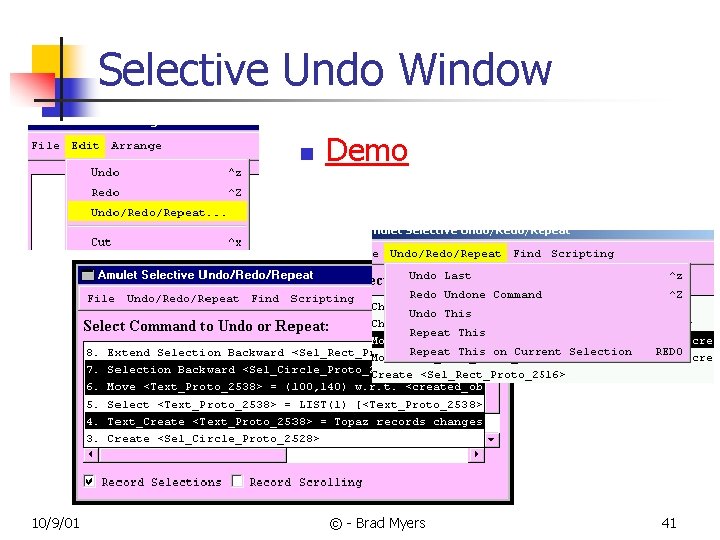Open Scripting menu in right Amulet window
The height and width of the screenshot is (540, 720).
(582, 253)
